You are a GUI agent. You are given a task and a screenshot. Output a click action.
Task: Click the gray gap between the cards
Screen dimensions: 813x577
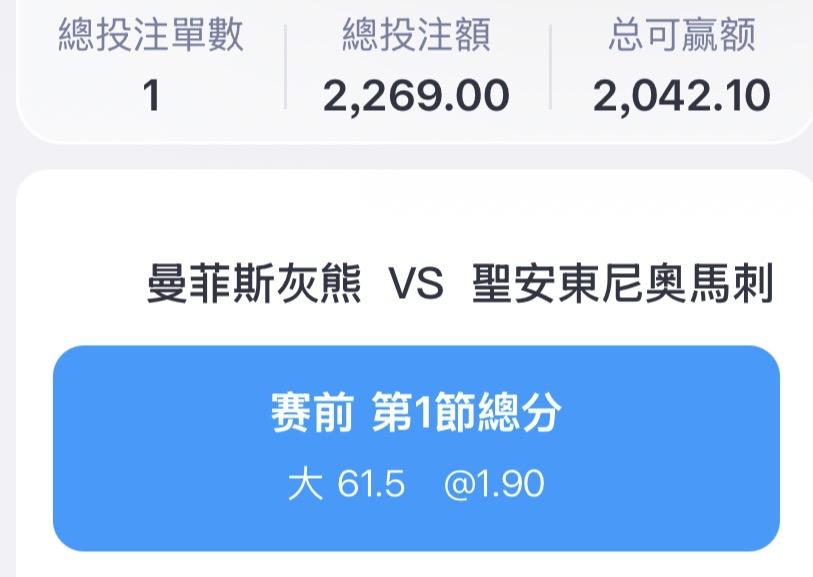[400, 157]
